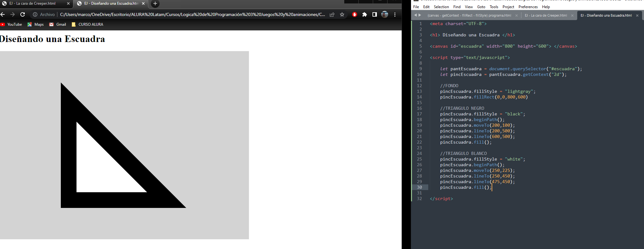Click the '//TRIANGULO BLANCO' comment line

click(x=463, y=154)
